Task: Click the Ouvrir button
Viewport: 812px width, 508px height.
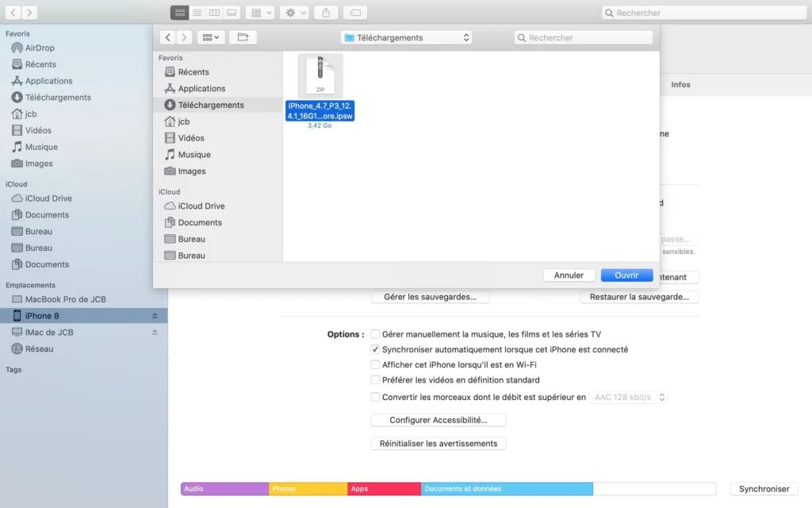Action: pos(626,274)
